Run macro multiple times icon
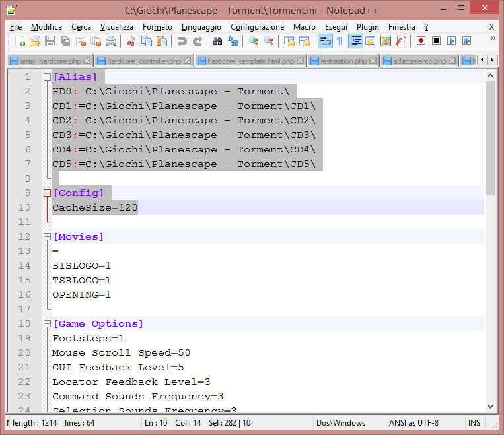 point(467,41)
